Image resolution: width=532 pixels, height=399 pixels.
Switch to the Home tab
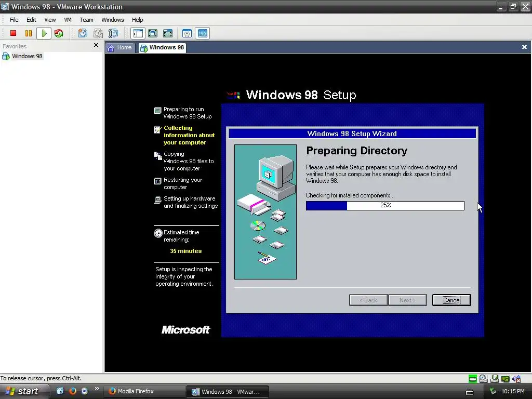119,47
